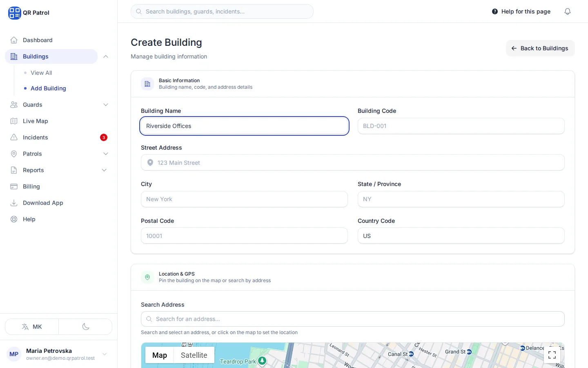Toggle dark mode with the moon button
588x368 pixels.
85,327
